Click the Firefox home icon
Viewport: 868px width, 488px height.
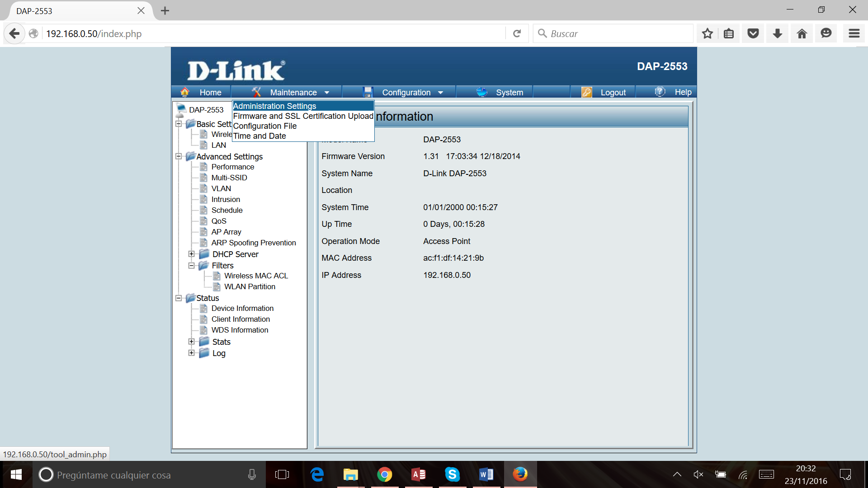pyautogui.click(x=802, y=33)
